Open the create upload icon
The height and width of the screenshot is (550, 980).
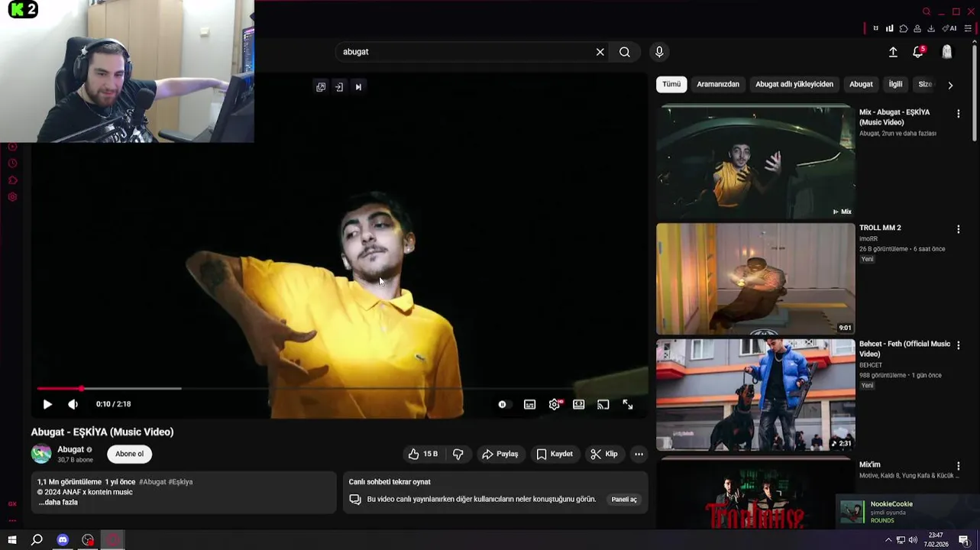click(893, 52)
